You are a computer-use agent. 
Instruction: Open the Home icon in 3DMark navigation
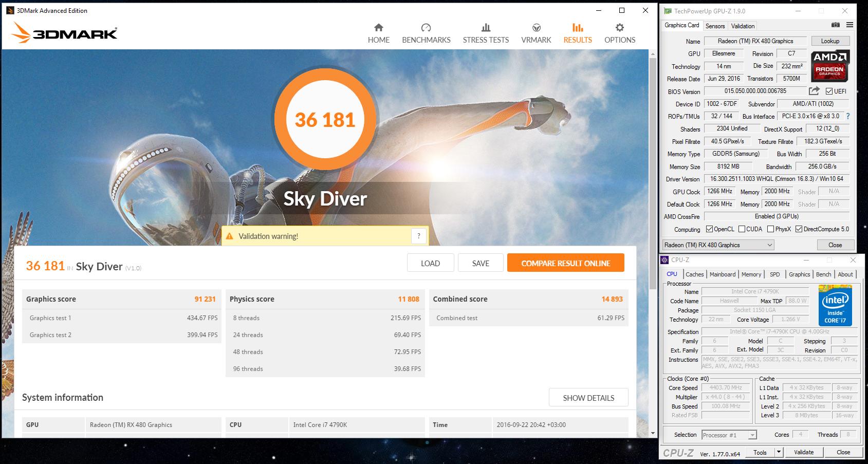click(379, 28)
